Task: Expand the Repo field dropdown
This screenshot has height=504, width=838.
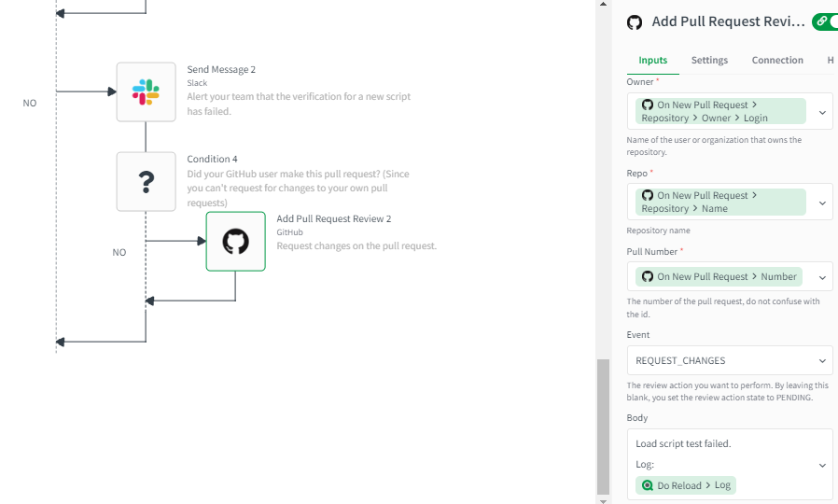Action: (822, 203)
